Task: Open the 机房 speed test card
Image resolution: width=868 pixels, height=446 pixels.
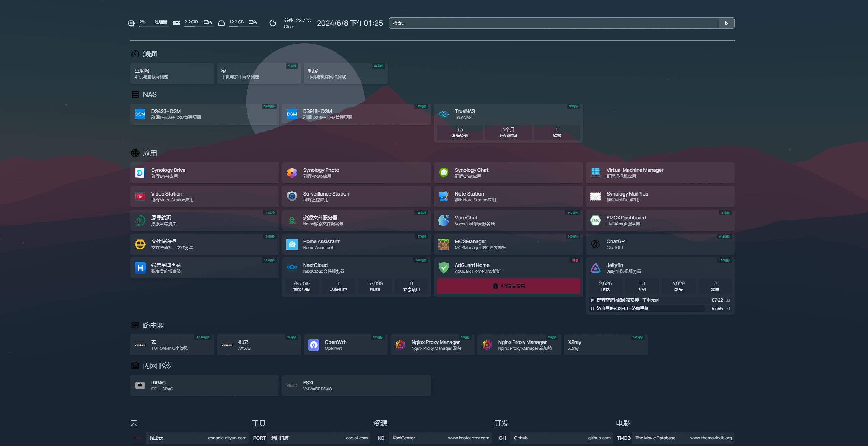Action: [346, 73]
